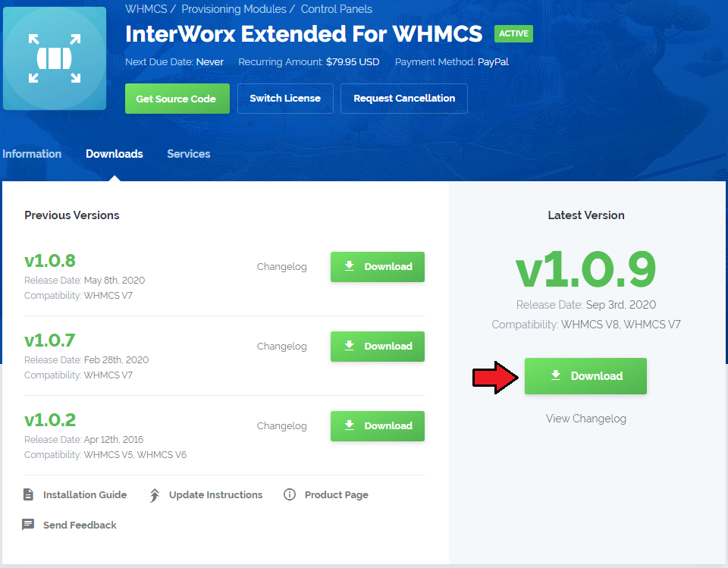Click the Switch License button

tap(285, 99)
